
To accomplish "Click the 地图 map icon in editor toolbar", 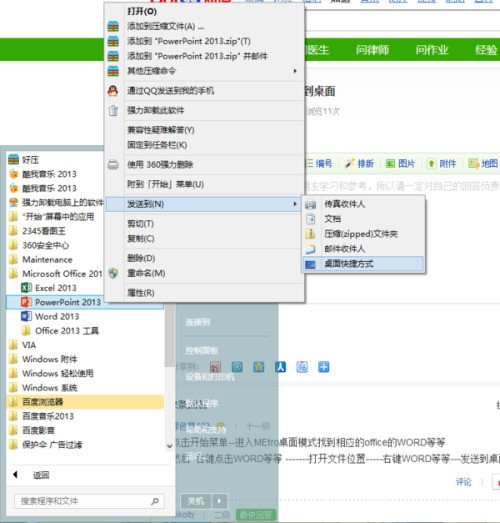I will (x=473, y=163).
